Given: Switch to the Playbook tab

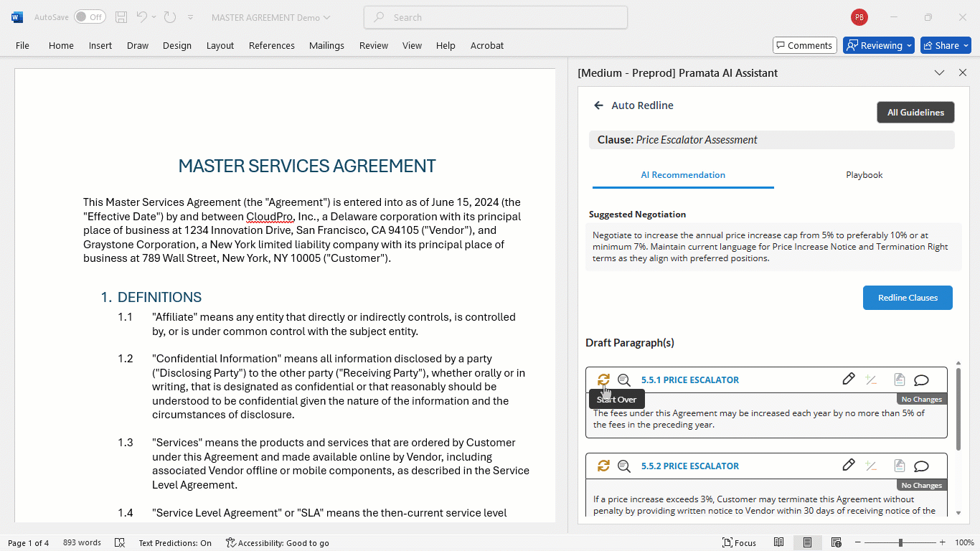Looking at the screenshot, I should 864,175.
